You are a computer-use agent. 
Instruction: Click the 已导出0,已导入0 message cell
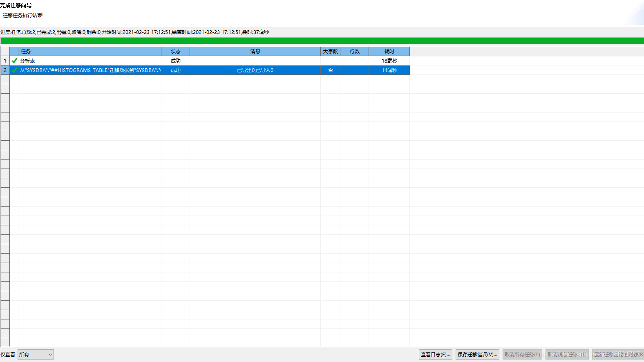tap(255, 70)
